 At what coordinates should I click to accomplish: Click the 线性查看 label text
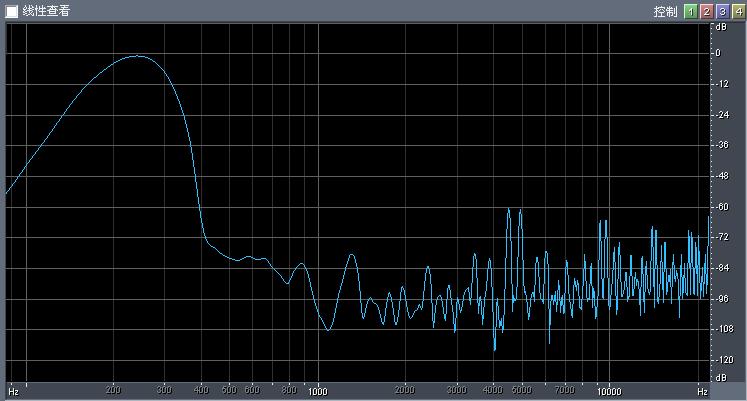(46, 11)
